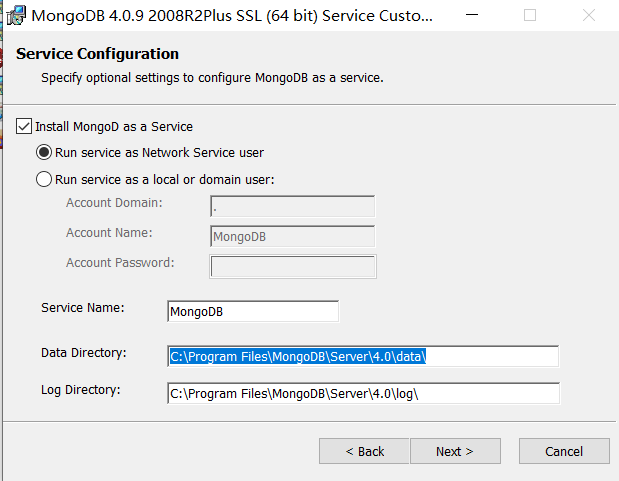Click the Log Directory path field
Viewport: 619px width, 481px height.
363,393
